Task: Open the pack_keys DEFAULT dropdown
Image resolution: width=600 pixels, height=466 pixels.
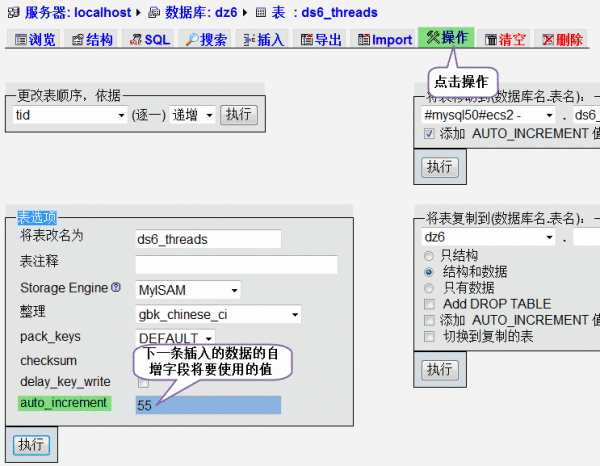Action: coord(175,338)
